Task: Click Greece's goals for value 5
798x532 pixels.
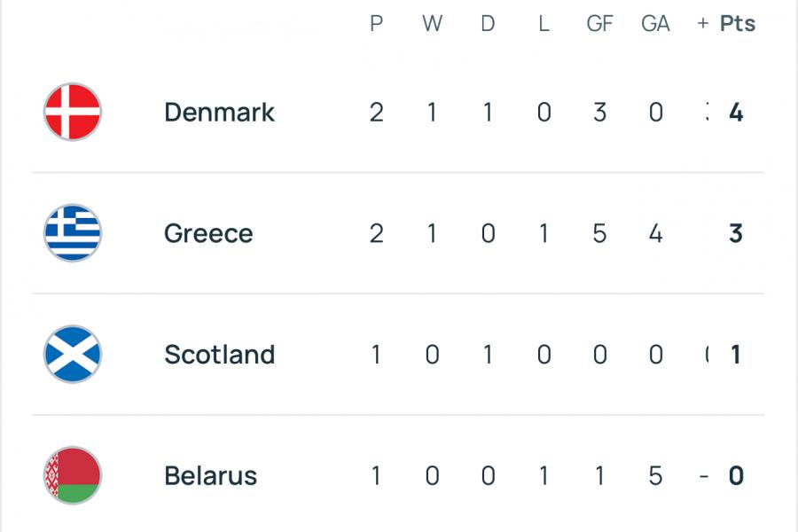Action: tap(599, 234)
